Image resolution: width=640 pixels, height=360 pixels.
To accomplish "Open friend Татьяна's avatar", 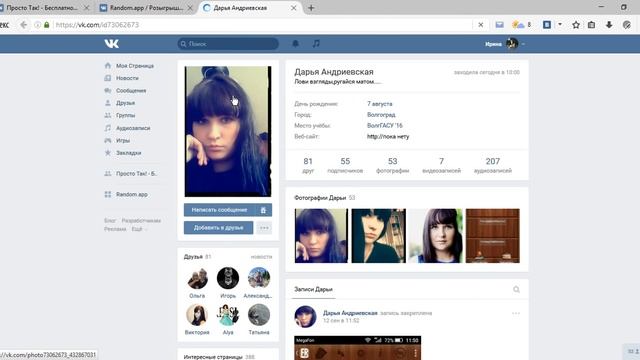I will point(259,315).
